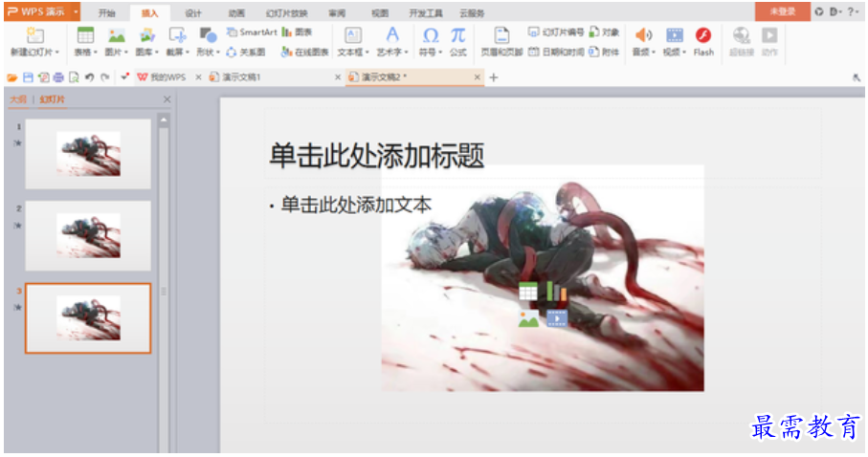Screen dimensions: 868x457
Task: Click the 单击此处添加标题 title placeholder
Action: point(376,156)
